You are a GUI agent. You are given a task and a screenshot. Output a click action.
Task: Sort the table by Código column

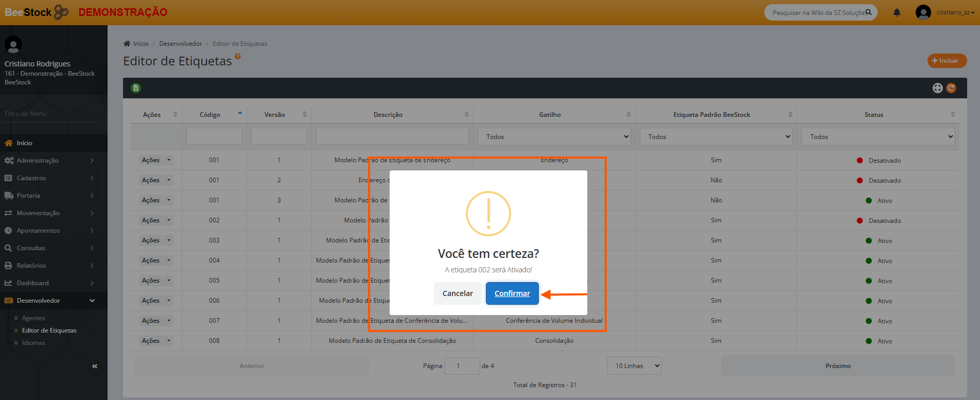tap(210, 115)
